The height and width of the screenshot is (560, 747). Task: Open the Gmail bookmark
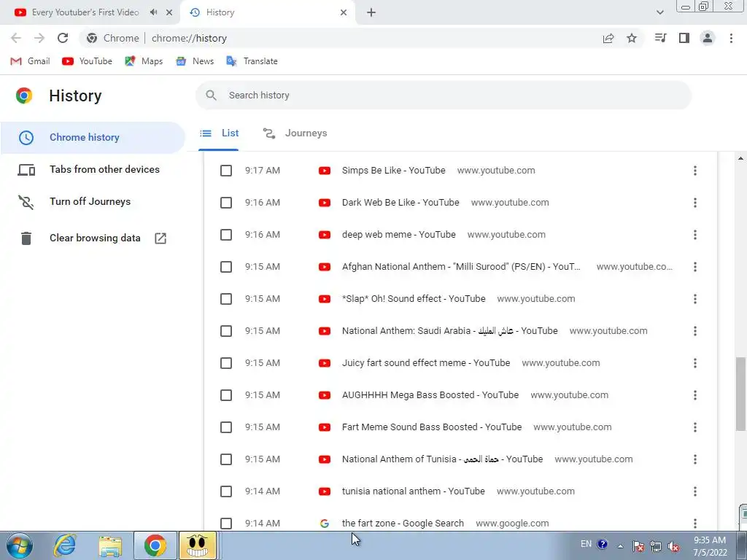tap(30, 61)
